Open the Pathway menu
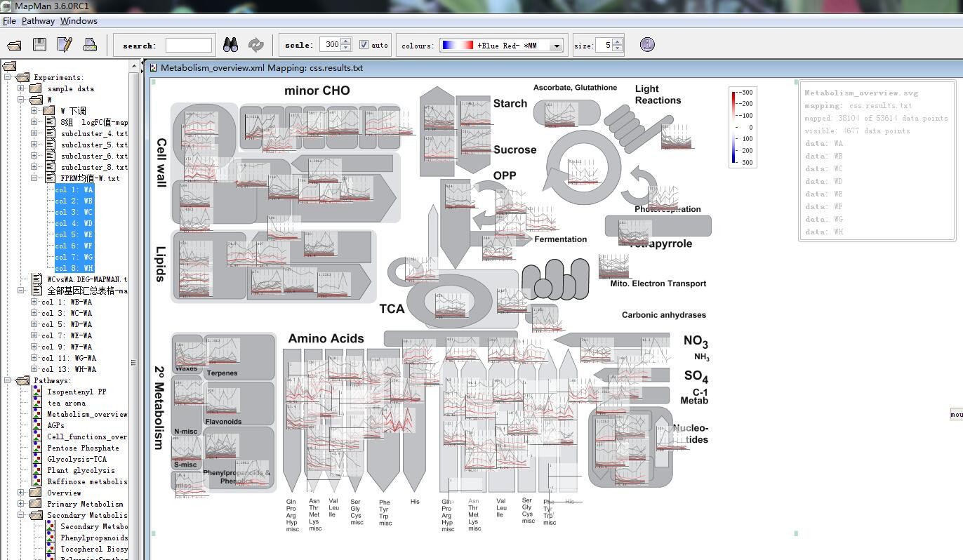Image resolution: width=963 pixels, height=560 pixels. [38, 21]
